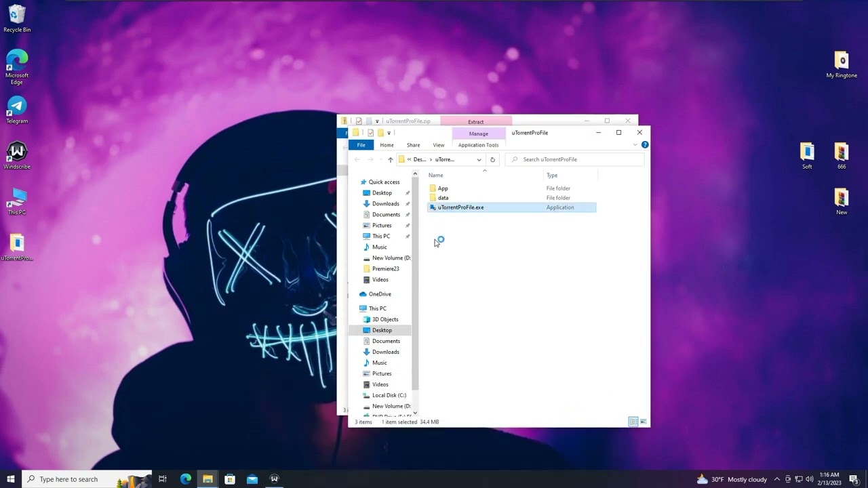The height and width of the screenshot is (488, 868).
Task: Open the Recycle Bin desktop icon
Action: point(17,18)
